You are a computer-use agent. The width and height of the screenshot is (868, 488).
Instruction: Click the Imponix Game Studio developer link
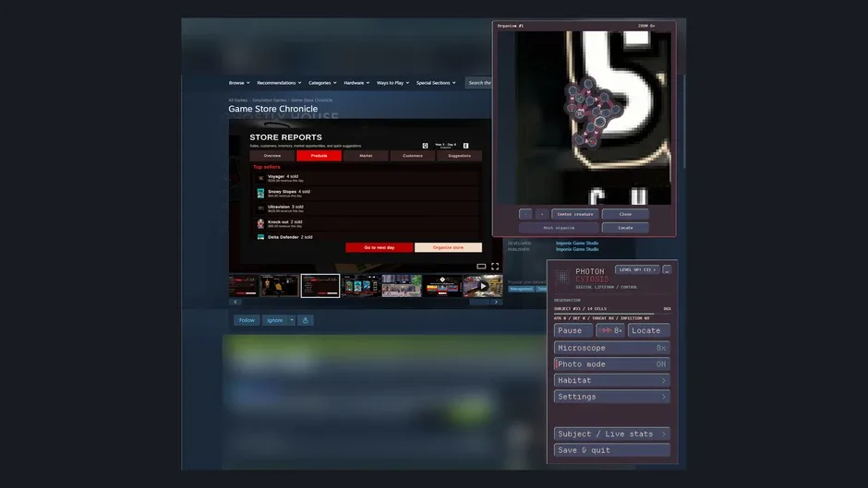pos(577,243)
